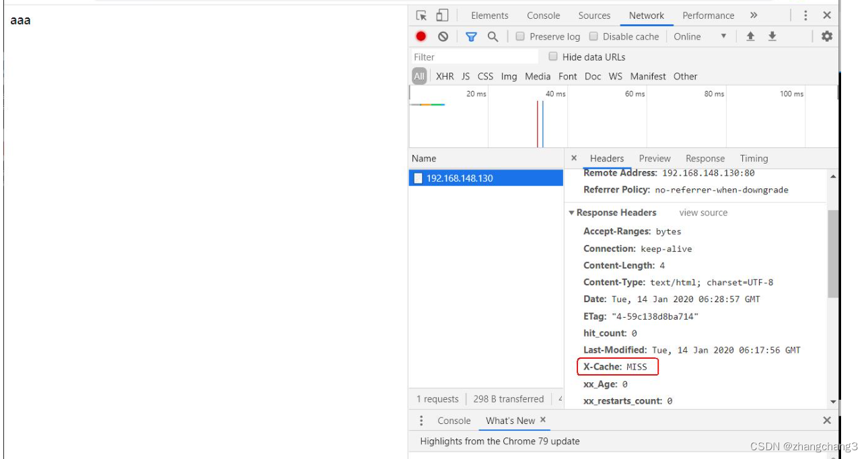The width and height of the screenshot is (868, 459).
Task: Filter requests by CSS
Action: (x=485, y=76)
